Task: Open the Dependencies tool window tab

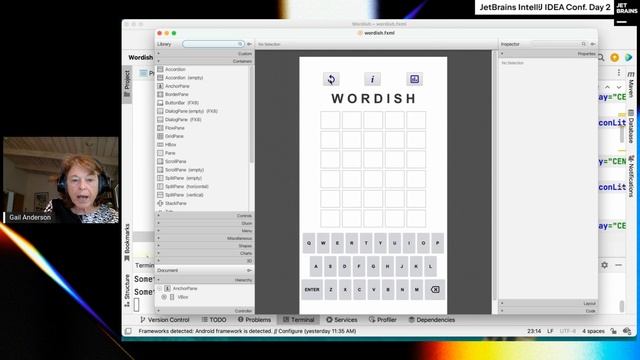Action: 431,320
